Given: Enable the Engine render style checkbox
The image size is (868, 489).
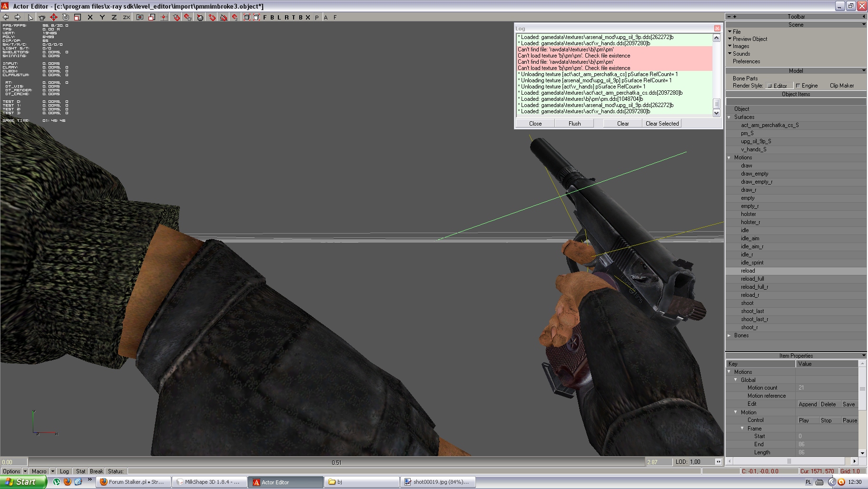Looking at the screenshot, I should coord(798,86).
